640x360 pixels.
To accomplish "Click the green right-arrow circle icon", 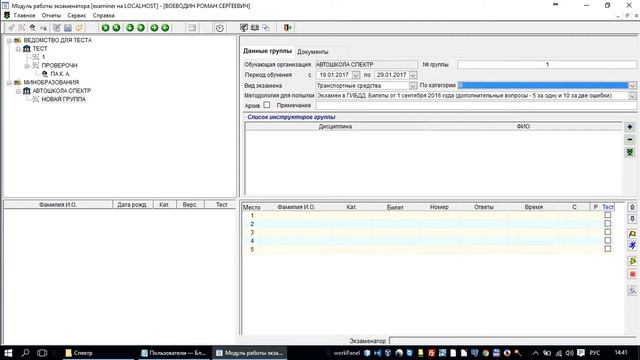I will click(154, 28).
